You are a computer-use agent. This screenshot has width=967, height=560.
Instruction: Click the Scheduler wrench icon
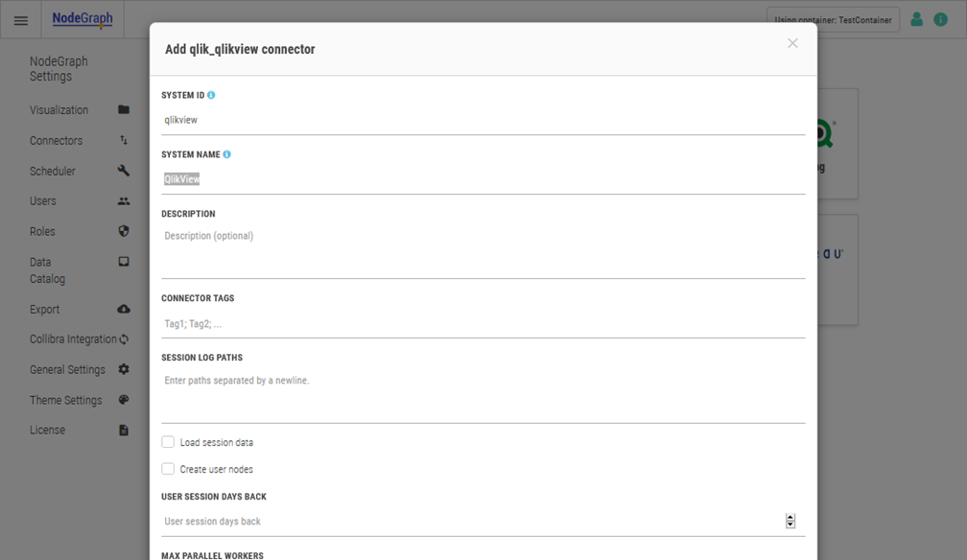124,171
